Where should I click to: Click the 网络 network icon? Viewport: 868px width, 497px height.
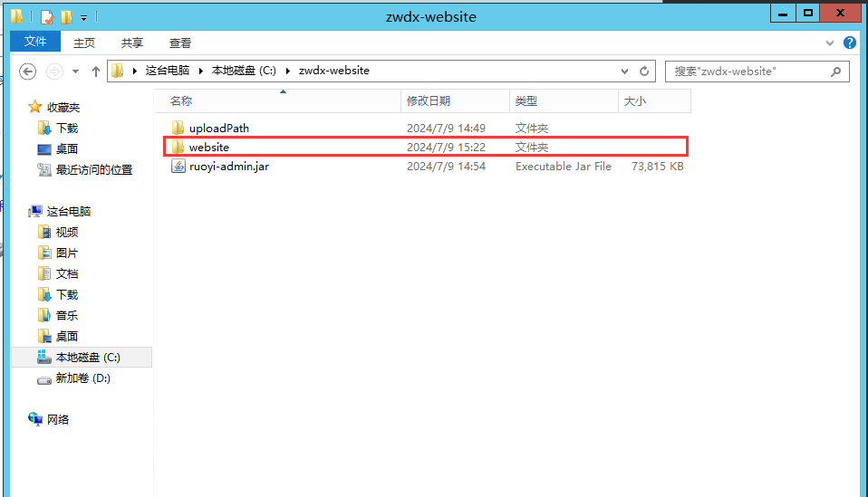point(34,419)
